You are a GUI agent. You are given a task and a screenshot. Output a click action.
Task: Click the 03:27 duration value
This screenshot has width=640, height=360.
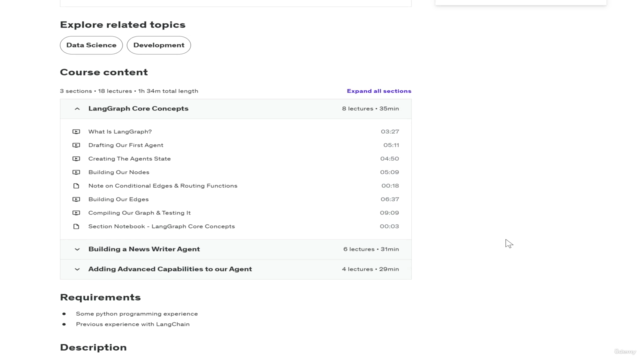click(x=390, y=131)
